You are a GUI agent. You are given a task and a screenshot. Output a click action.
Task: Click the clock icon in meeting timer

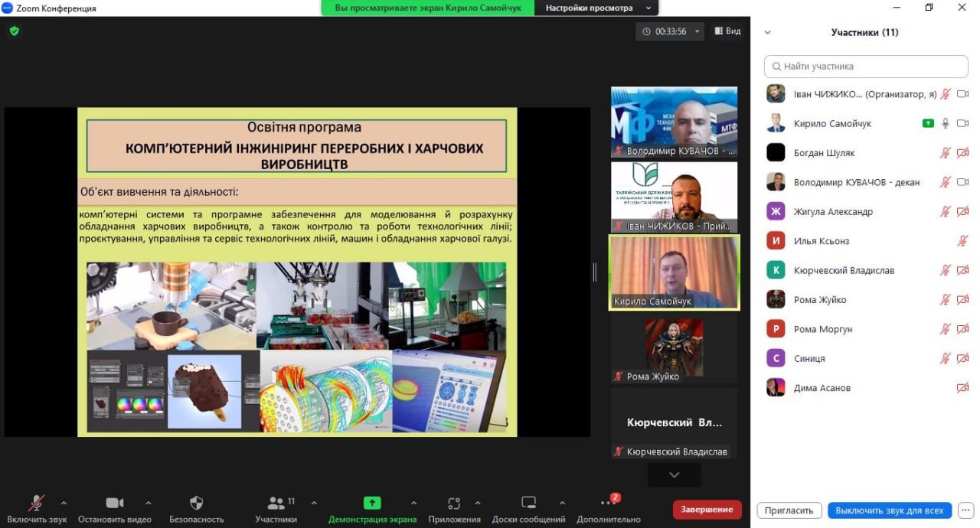(x=646, y=31)
